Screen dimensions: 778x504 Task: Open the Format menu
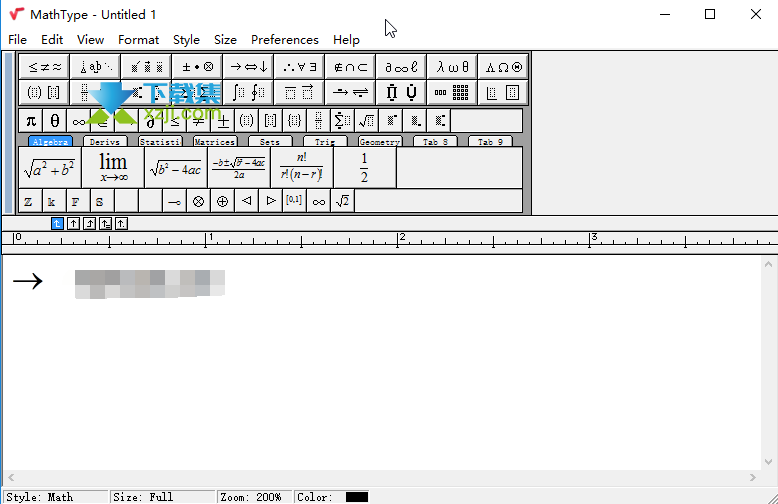(x=138, y=40)
